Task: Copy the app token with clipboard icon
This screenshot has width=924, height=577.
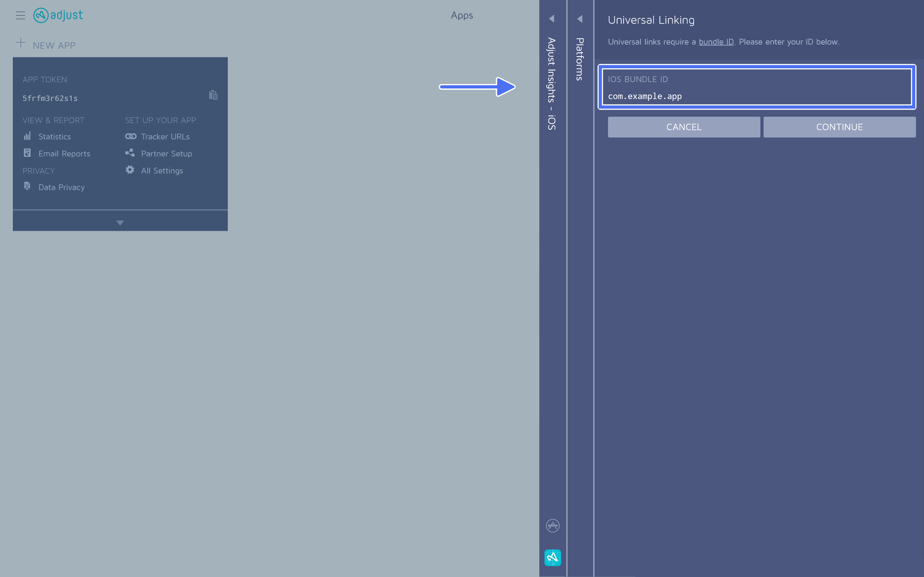Action: (213, 95)
